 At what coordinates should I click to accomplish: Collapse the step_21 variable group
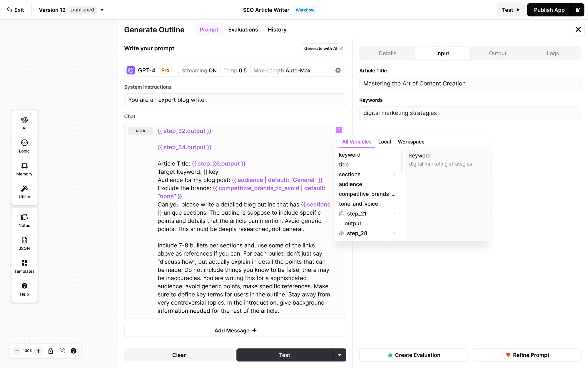pyautogui.click(x=394, y=213)
